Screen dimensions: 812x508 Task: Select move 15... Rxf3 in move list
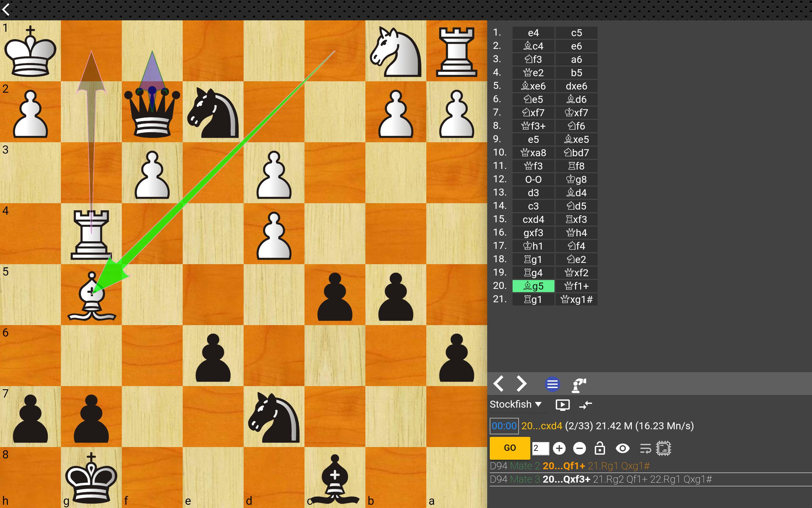pos(576,219)
